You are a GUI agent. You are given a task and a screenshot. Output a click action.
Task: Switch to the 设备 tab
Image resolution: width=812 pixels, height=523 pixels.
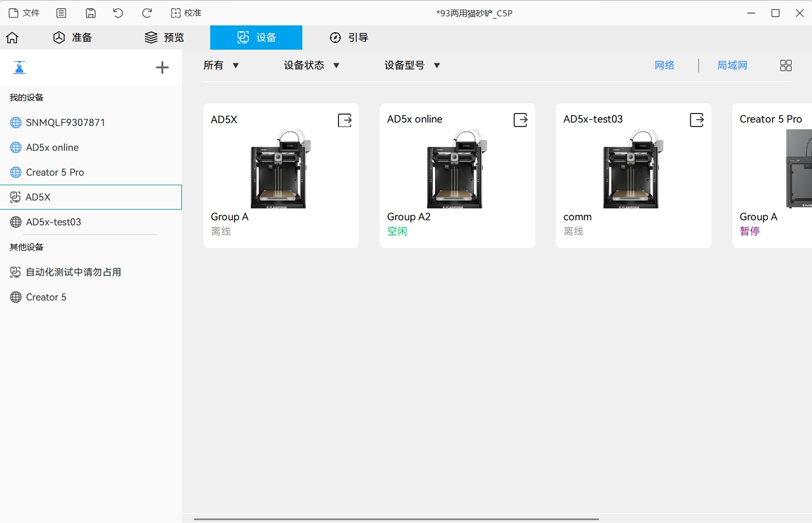click(x=256, y=37)
